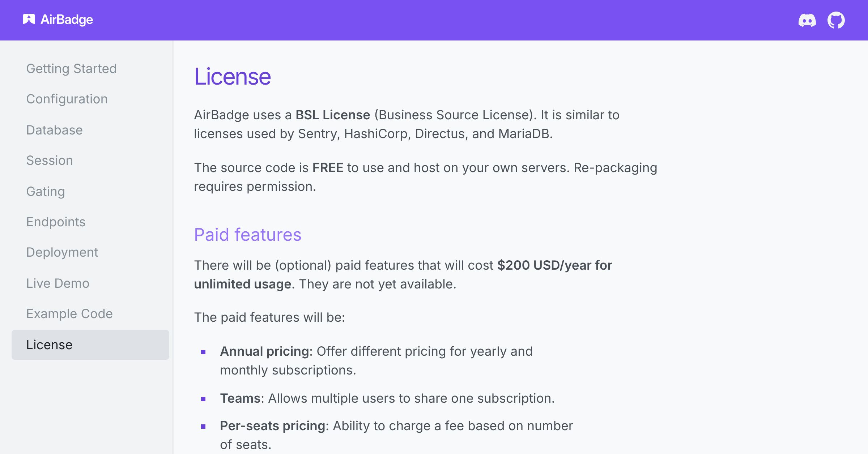Open Live Demo from sidebar

[x=58, y=283]
